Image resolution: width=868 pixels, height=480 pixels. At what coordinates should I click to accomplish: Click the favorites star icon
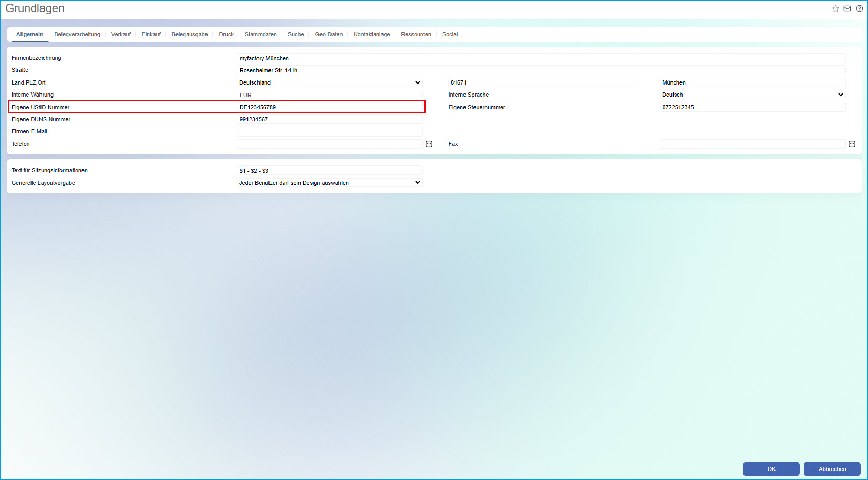point(835,8)
